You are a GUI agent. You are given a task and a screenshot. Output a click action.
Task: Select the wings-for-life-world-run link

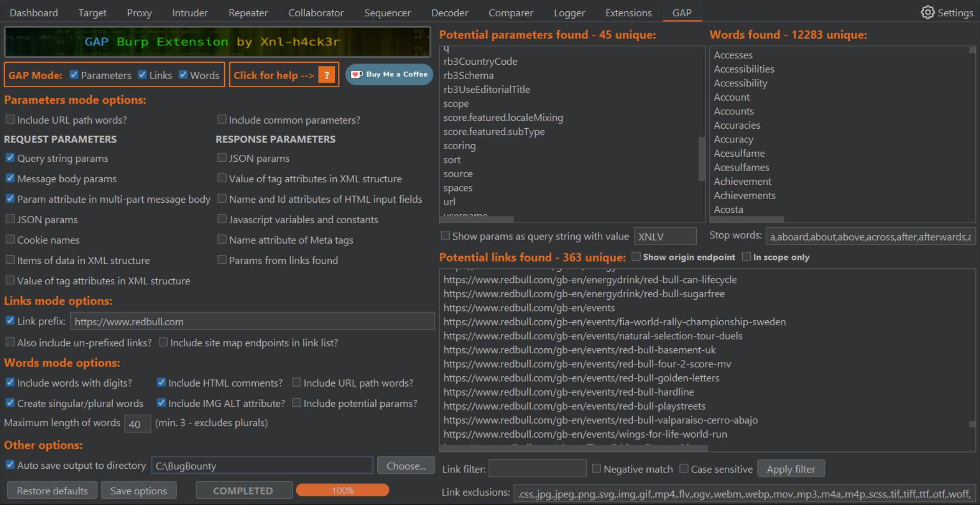[585, 434]
